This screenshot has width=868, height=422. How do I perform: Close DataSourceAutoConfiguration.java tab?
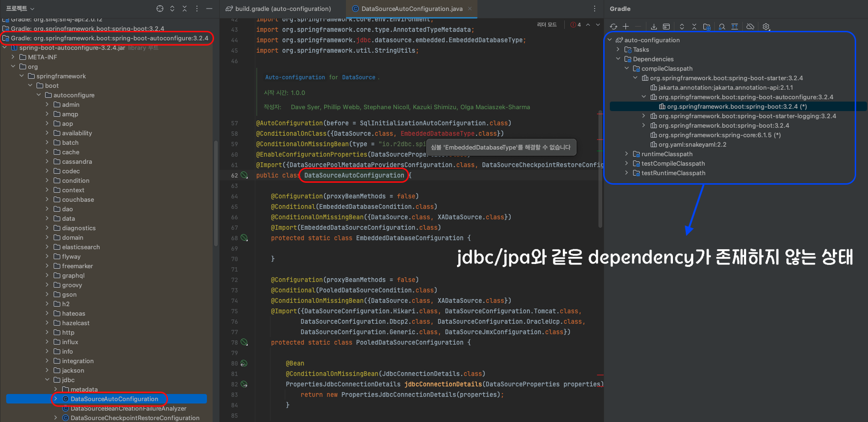tap(470, 9)
